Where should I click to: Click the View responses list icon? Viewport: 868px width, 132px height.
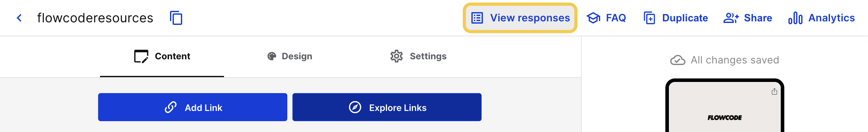pyautogui.click(x=477, y=18)
